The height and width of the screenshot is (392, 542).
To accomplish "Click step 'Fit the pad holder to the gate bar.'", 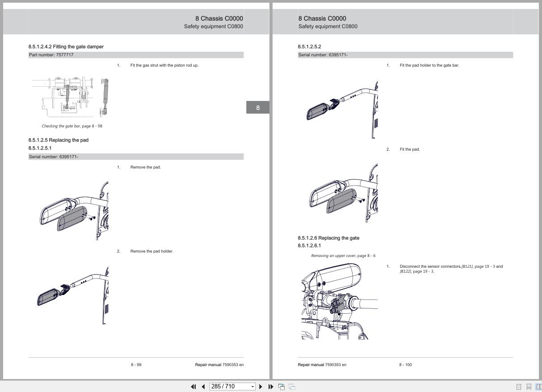I will click(x=429, y=65).
